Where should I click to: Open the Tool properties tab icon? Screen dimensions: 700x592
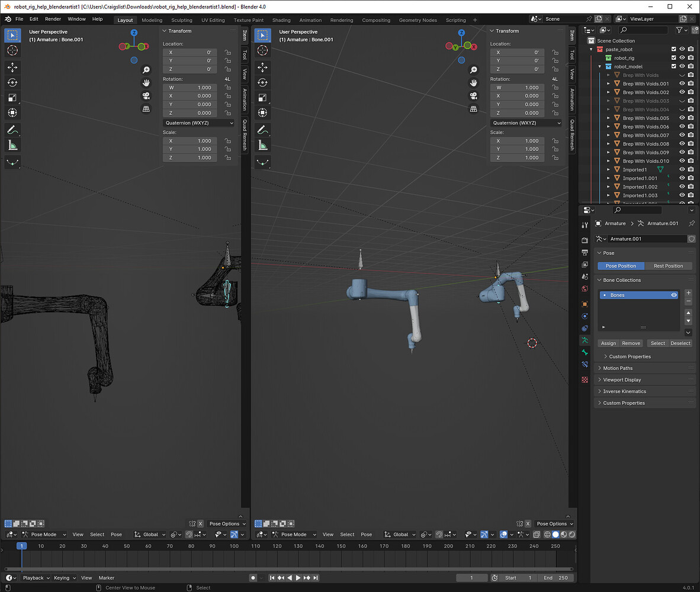pos(585,226)
